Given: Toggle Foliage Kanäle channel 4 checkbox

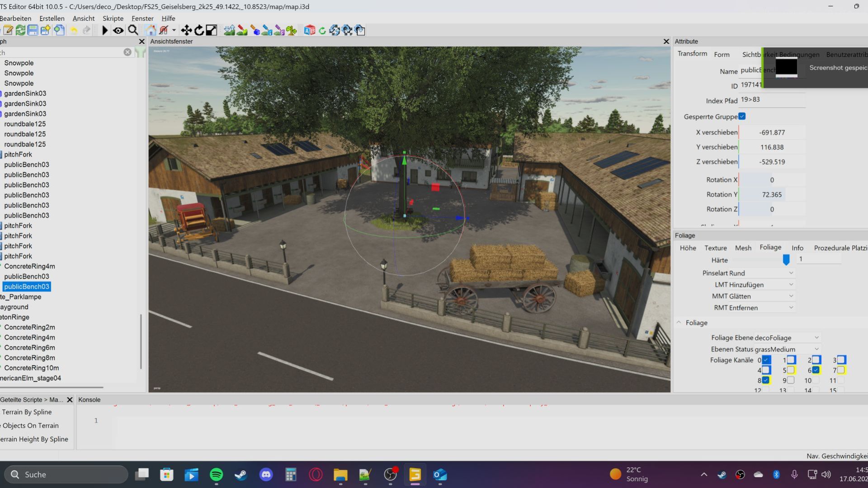Looking at the screenshot, I should (x=766, y=370).
